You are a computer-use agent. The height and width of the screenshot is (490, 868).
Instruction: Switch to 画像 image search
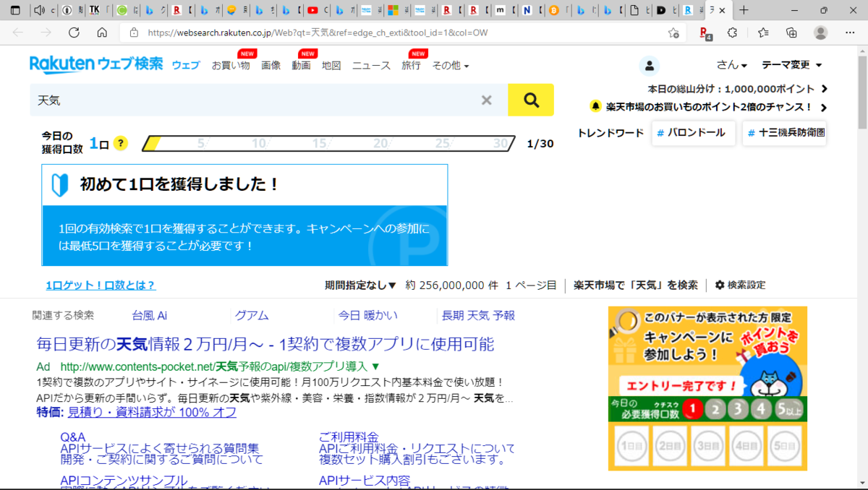pyautogui.click(x=271, y=65)
